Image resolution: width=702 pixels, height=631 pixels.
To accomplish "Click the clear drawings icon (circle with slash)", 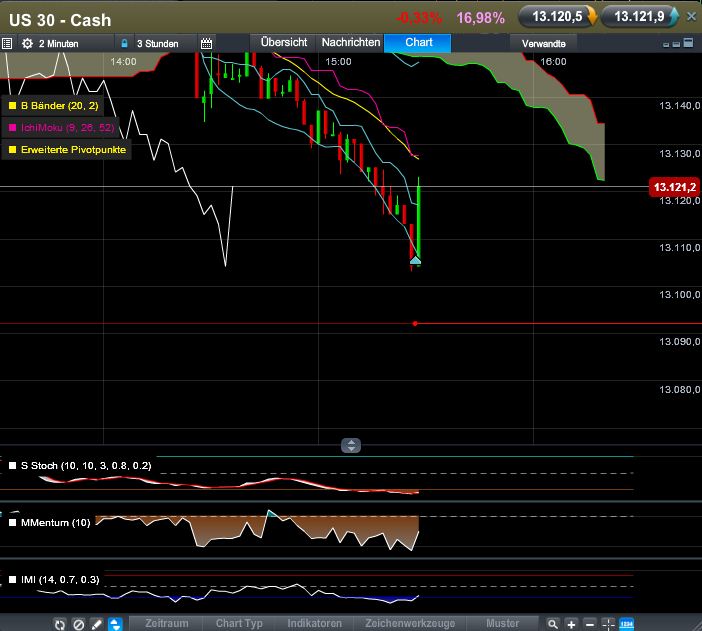I will (78, 624).
